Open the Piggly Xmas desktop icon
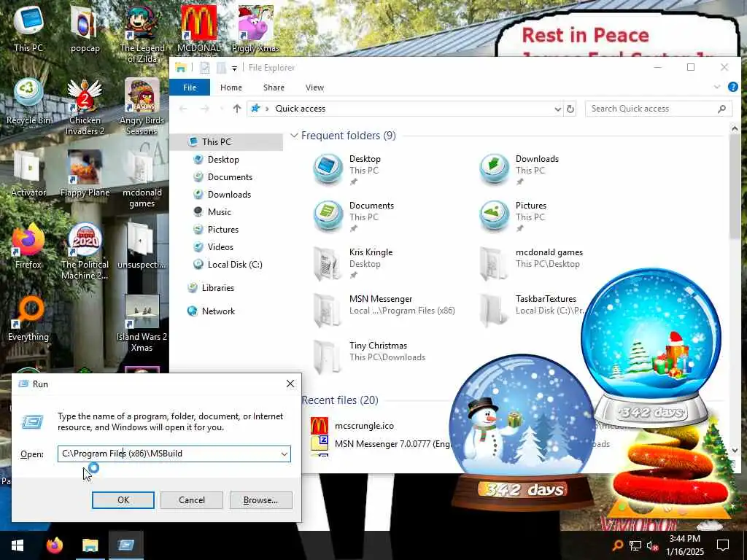This screenshot has width=747, height=560. tap(255, 28)
